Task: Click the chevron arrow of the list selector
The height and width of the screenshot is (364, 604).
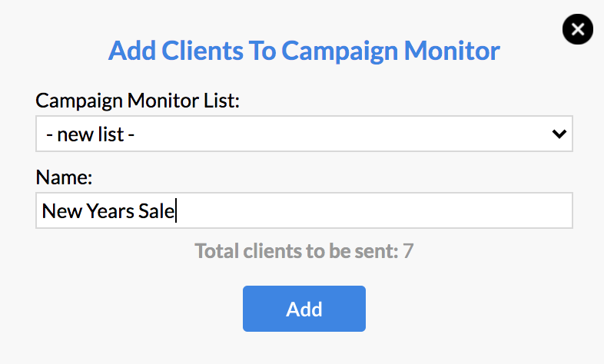Action: [x=559, y=134]
